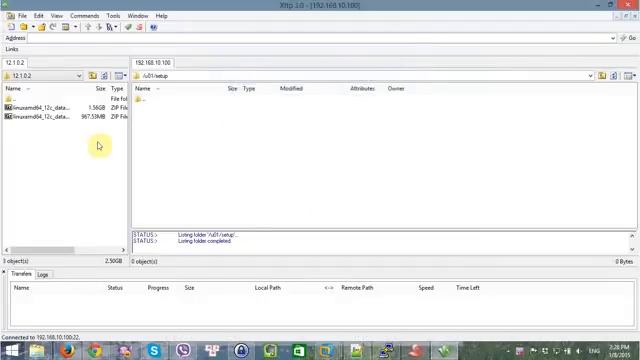Click the properties window toolbar icon
640x360 pixels.
(65, 27)
